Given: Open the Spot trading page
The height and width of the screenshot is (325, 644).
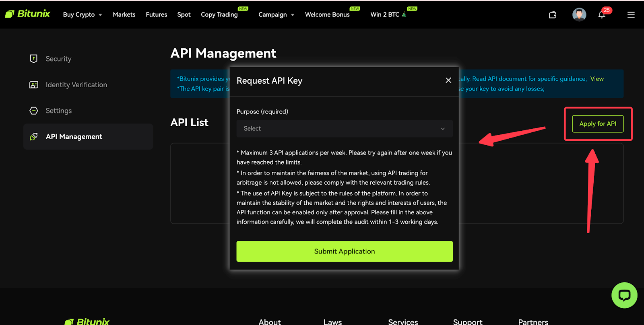Looking at the screenshot, I should click(x=184, y=14).
